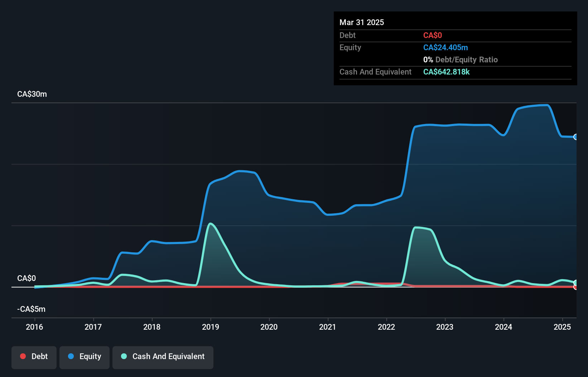Click the 2016 x-axis label
The width and height of the screenshot is (588, 377).
(34, 327)
